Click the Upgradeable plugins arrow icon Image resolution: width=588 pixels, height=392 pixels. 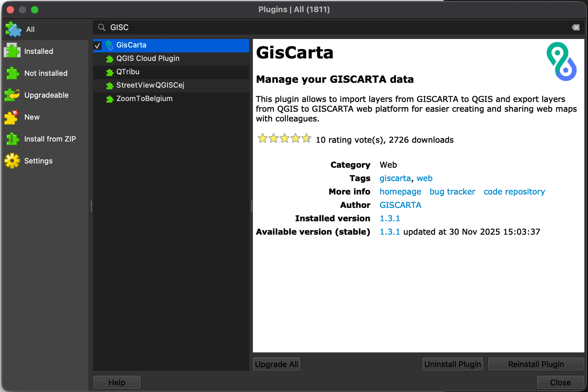12,95
